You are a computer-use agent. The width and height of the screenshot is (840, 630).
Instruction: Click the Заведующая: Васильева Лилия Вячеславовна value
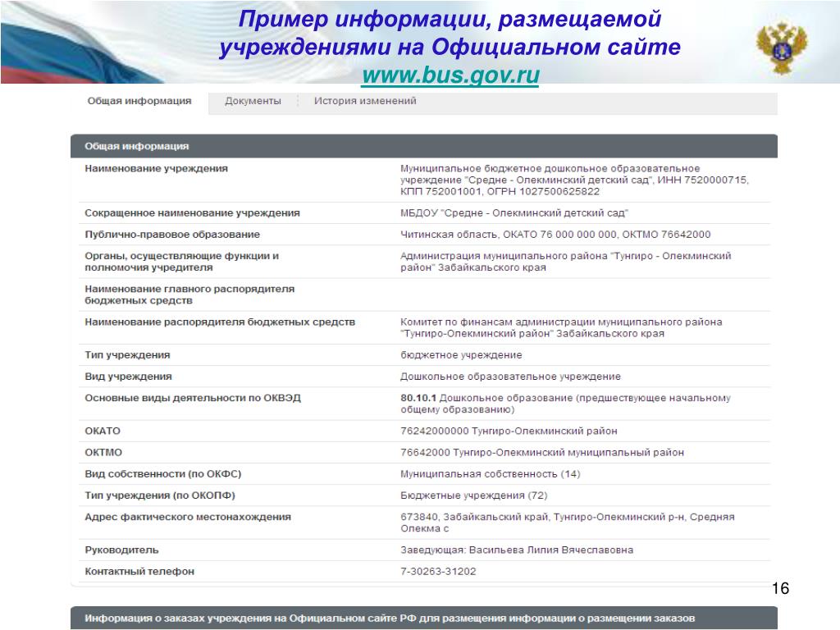pyautogui.click(x=517, y=550)
